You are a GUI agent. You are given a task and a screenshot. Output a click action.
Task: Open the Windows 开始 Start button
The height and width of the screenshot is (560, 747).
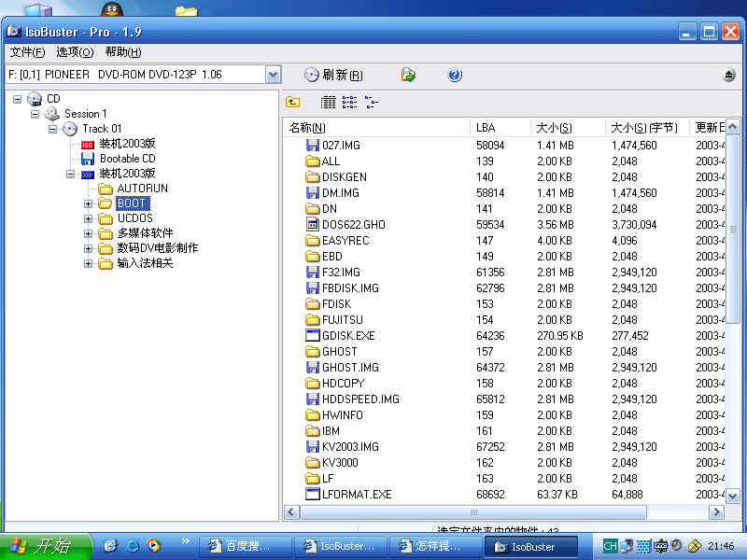pos(46,546)
